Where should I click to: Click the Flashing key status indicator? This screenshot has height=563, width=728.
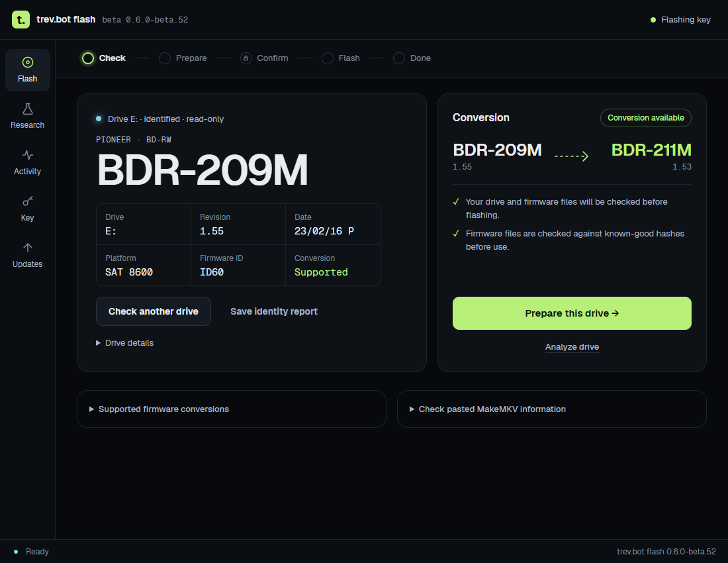(x=680, y=19)
